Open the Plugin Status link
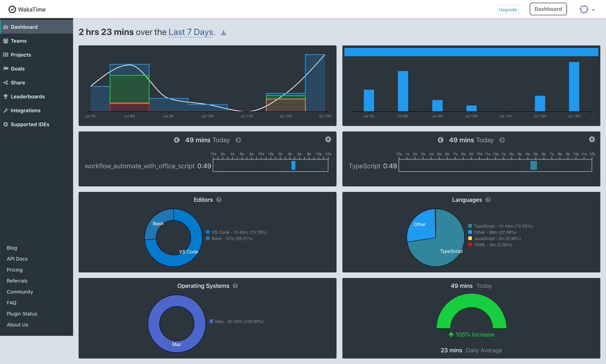 click(22, 314)
